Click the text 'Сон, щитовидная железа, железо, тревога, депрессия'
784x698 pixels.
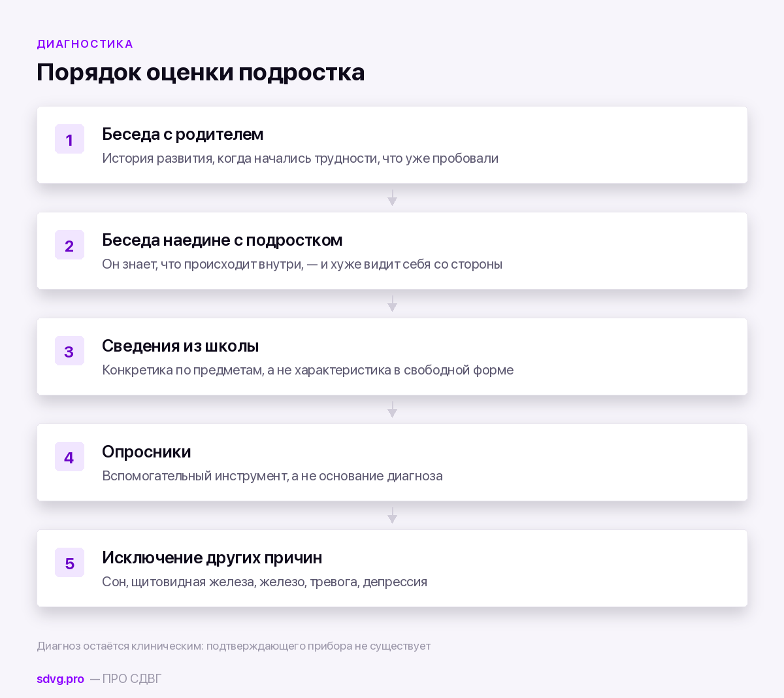[x=265, y=582]
